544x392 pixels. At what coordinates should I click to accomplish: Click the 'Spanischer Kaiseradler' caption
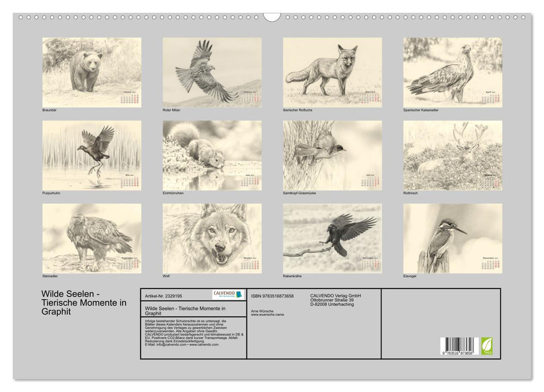click(x=421, y=110)
